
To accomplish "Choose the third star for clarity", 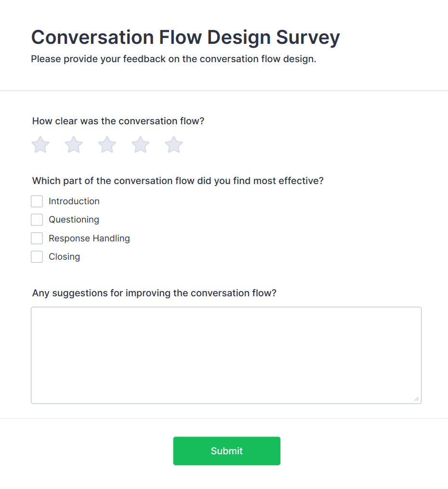I will [x=107, y=145].
